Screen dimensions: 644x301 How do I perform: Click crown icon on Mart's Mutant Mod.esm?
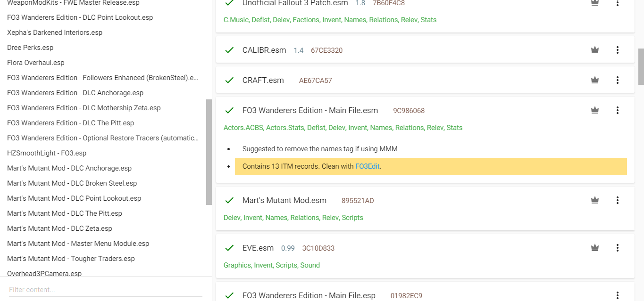595,200
